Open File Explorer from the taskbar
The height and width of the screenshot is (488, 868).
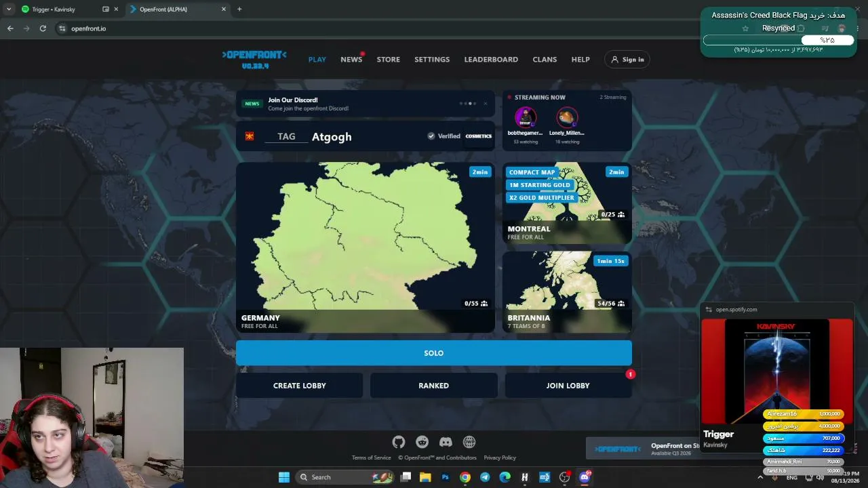pos(425,477)
